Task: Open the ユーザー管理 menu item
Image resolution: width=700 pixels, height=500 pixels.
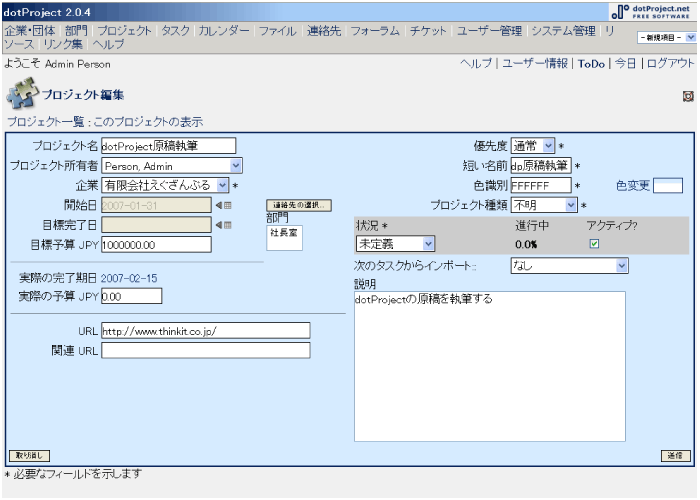Action: click(x=489, y=31)
